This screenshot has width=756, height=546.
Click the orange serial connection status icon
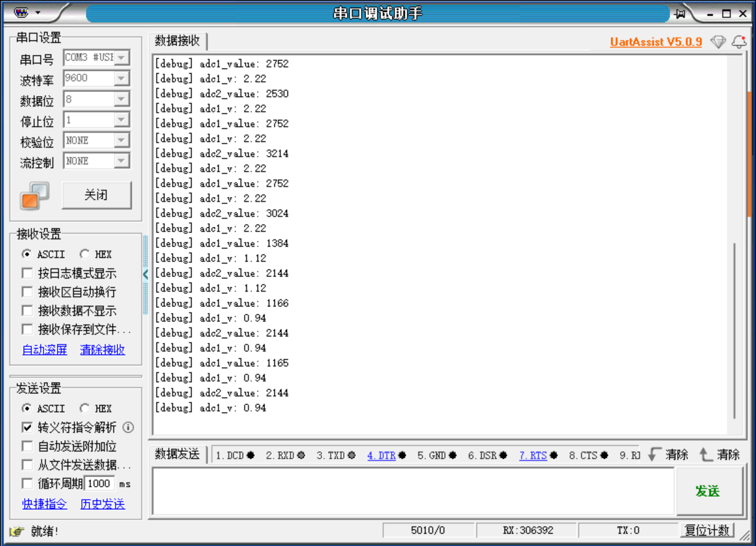[x=34, y=196]
